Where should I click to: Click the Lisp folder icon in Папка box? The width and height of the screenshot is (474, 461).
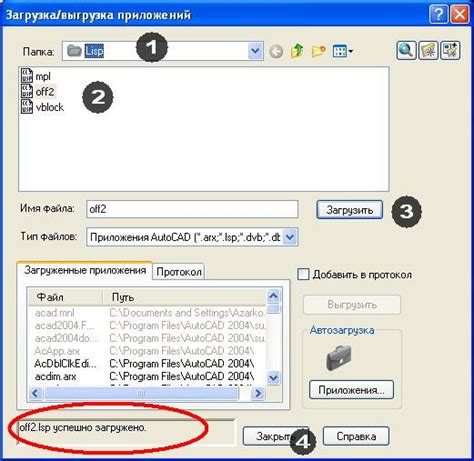74,51
